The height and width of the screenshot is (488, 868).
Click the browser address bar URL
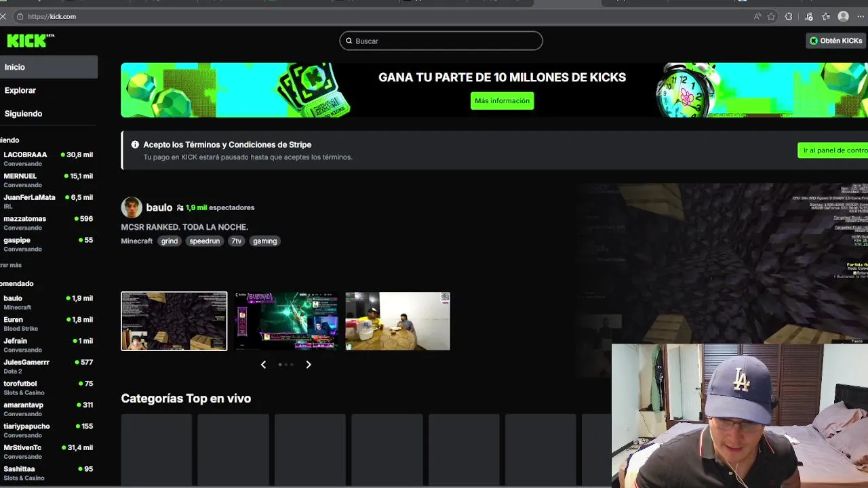click(52, 16)
